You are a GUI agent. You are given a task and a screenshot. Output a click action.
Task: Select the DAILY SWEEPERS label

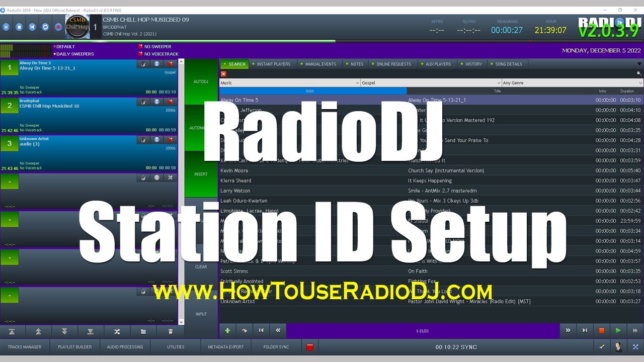click(73, 54)
